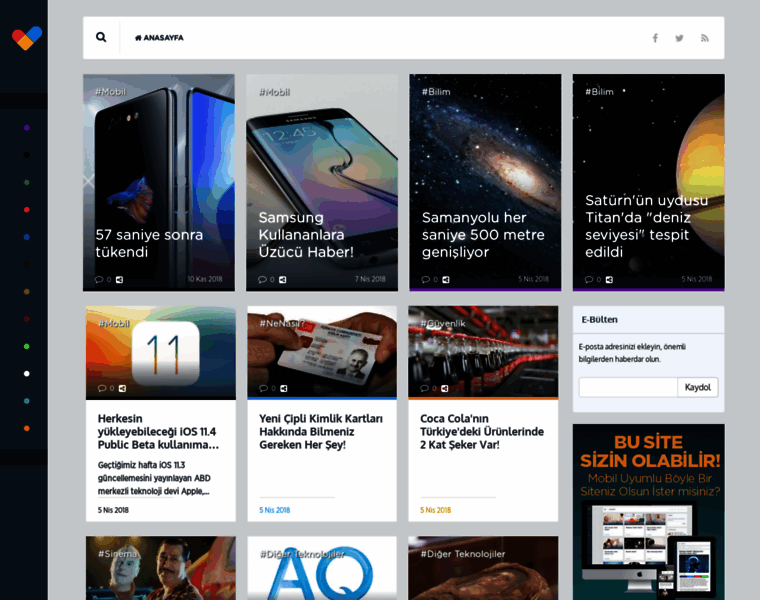Share the '57 saniye sonra tükendi' card
This screenshot has width=760, height=600.
click(x=119, y=279)
